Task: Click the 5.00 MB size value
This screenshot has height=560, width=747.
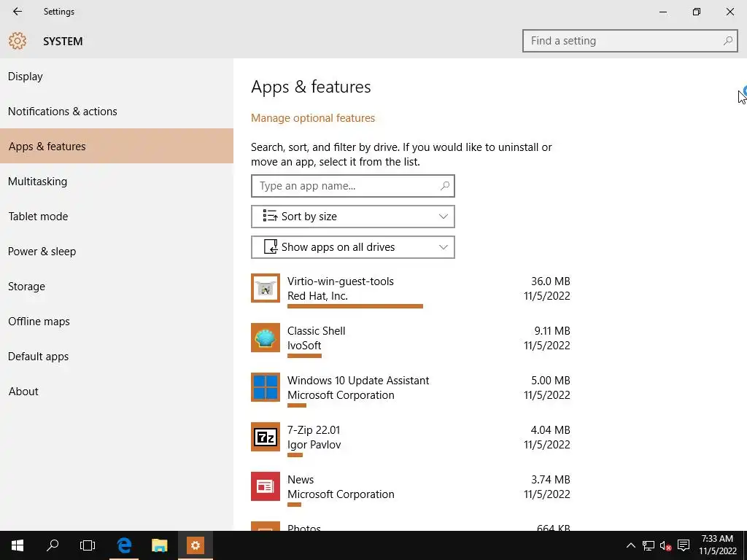Action: (x=551, y=381)
